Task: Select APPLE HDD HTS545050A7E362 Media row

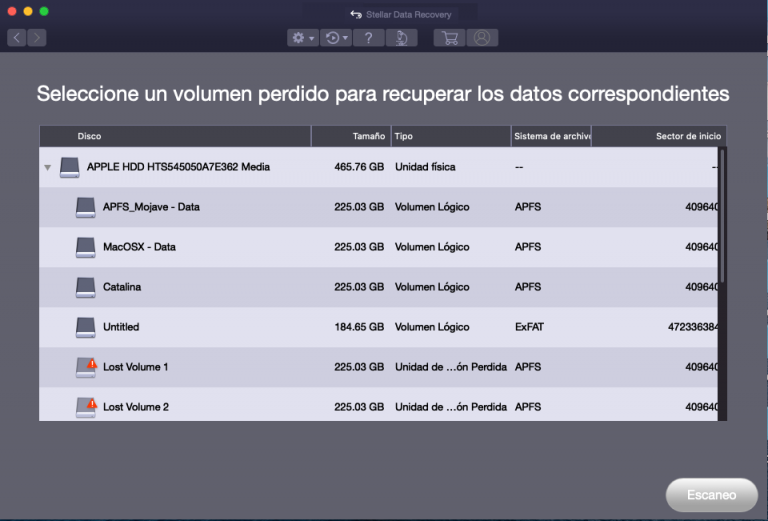Action: (378, 167)
